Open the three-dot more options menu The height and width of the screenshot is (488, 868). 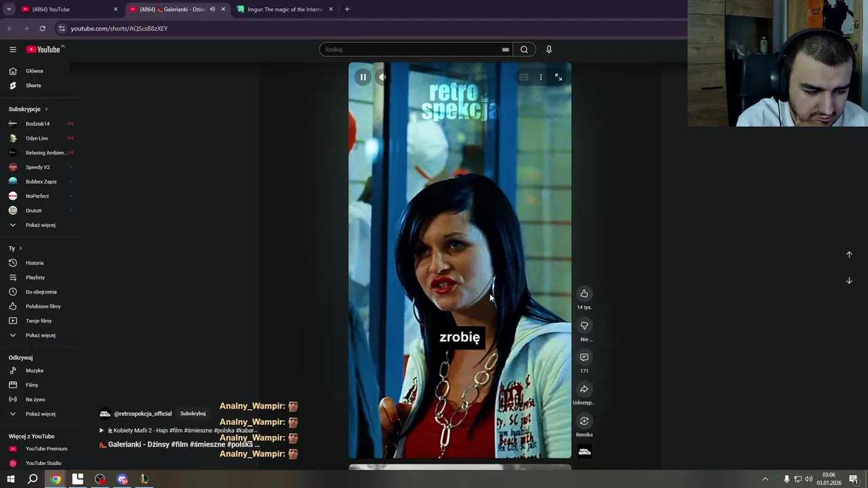(540, 77)
